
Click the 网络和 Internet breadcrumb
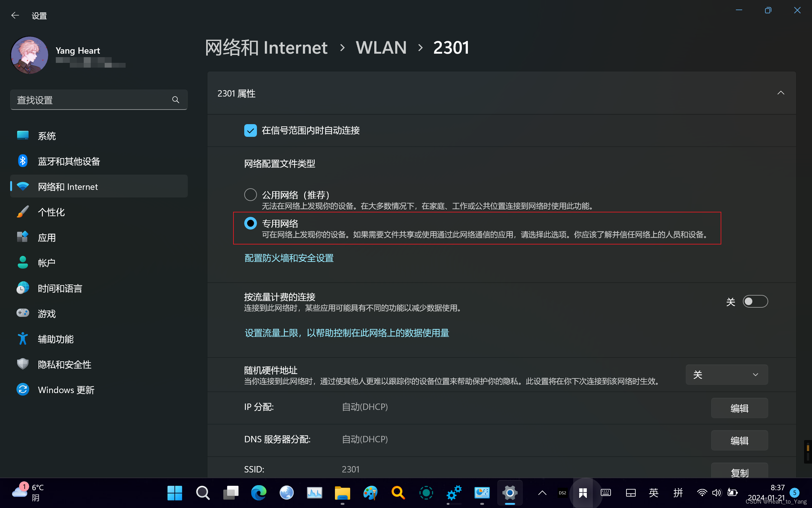(266, 47)
